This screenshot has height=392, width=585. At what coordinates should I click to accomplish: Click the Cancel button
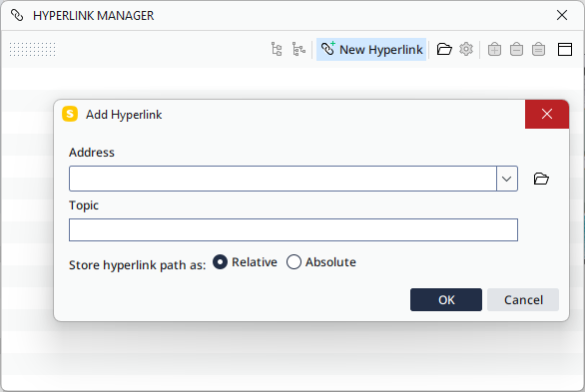point(523,299)
